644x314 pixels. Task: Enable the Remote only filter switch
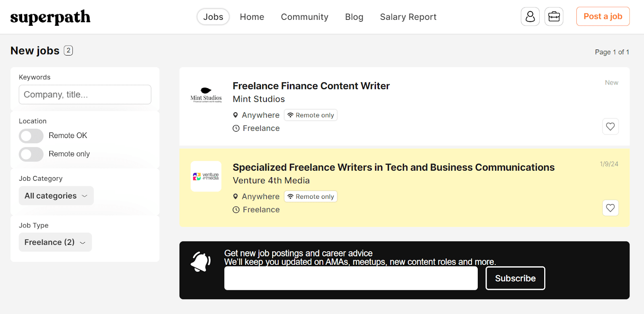click(x=31, y=154)
